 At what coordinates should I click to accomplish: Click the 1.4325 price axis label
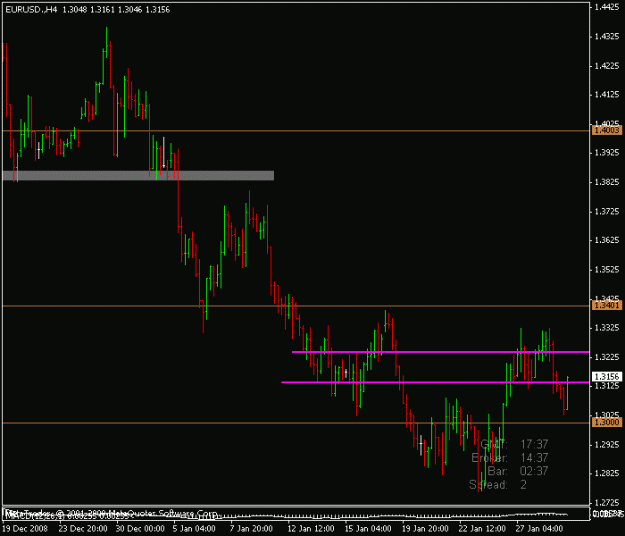607,37
